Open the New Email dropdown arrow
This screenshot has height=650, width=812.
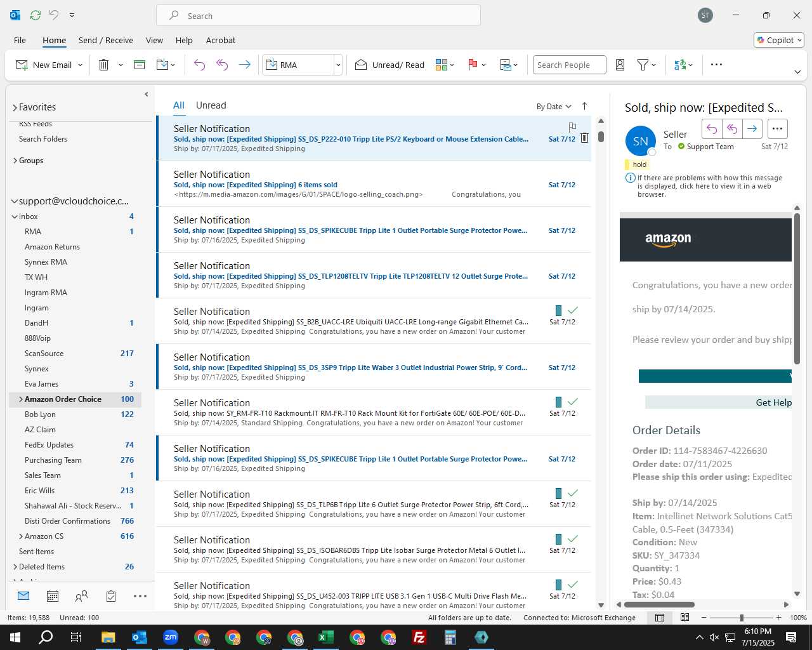click(81, 65)
